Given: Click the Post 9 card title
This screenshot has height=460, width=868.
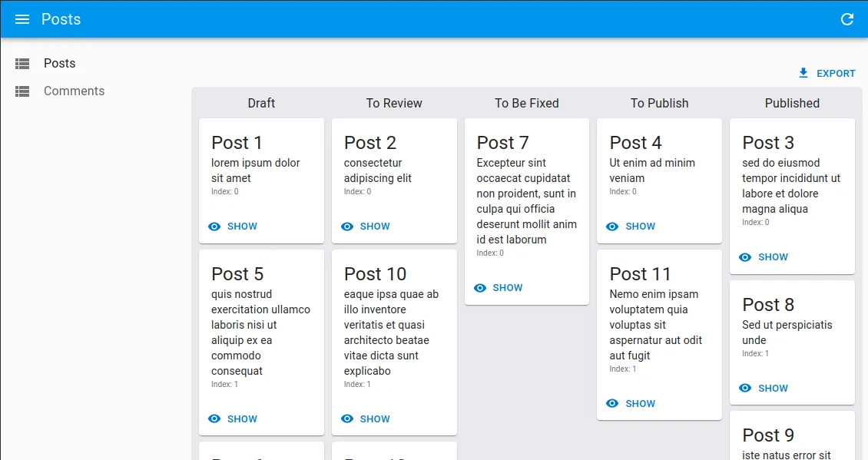Looking at the screenshot, I should tap(768, 435).
